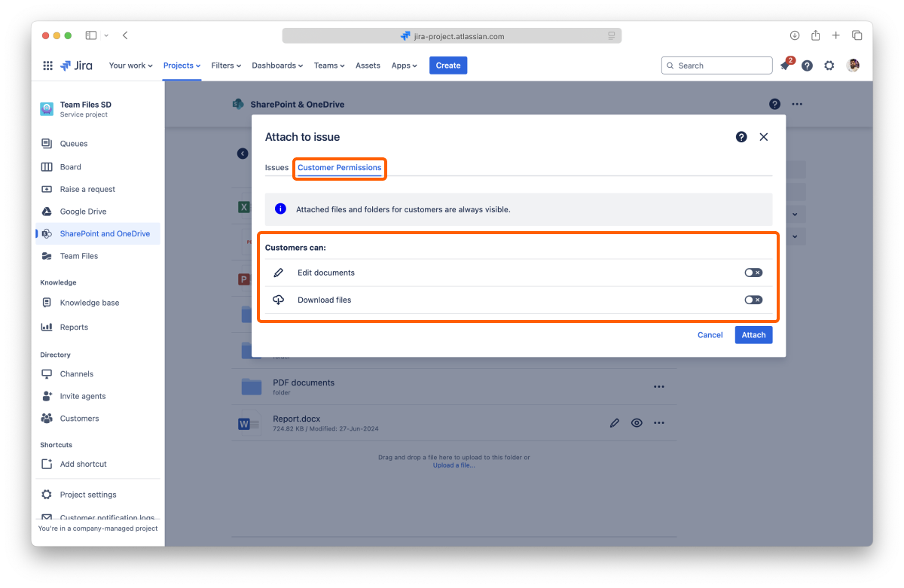Open the Jira app switcher grid icon
The image size is (904, 588).
(47, 66)
